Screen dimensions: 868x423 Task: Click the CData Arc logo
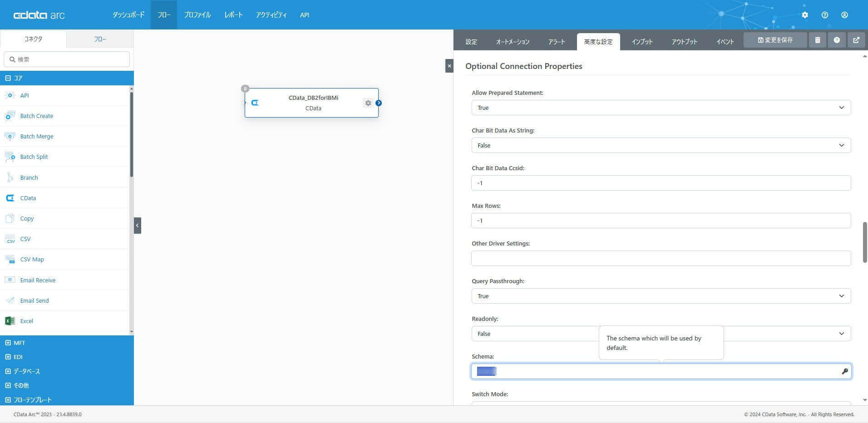tap(39, 15)
